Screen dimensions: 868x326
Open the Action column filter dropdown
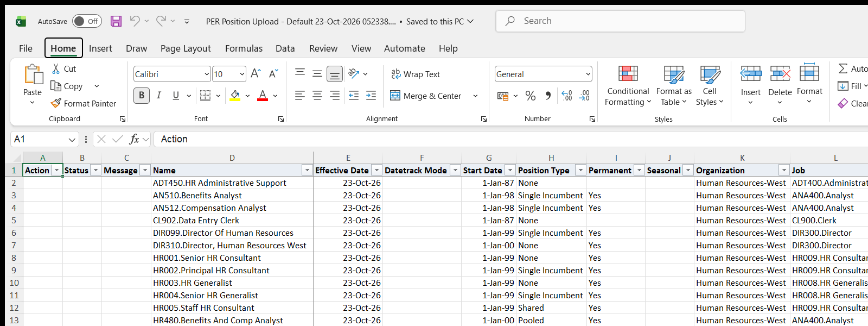56,170
